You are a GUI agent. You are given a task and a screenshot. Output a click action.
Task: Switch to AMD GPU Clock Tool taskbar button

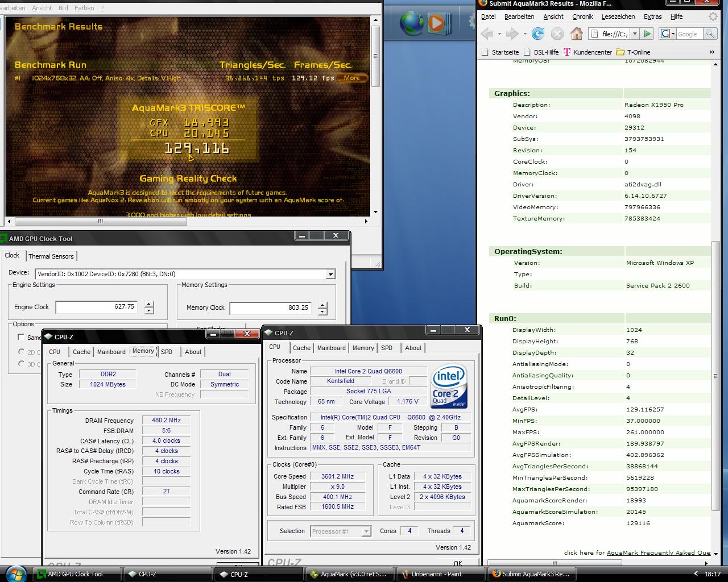click(x=77, y=574)
